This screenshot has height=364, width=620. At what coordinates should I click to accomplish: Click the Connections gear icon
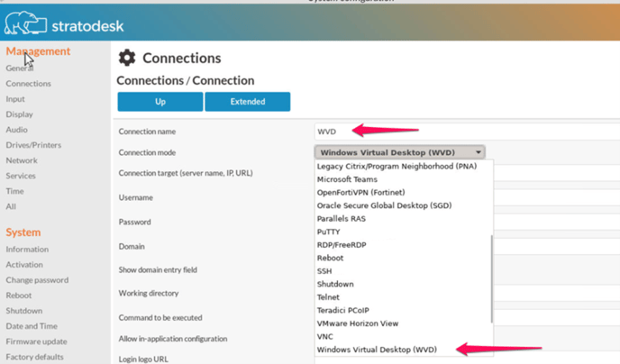pos(127,58)
